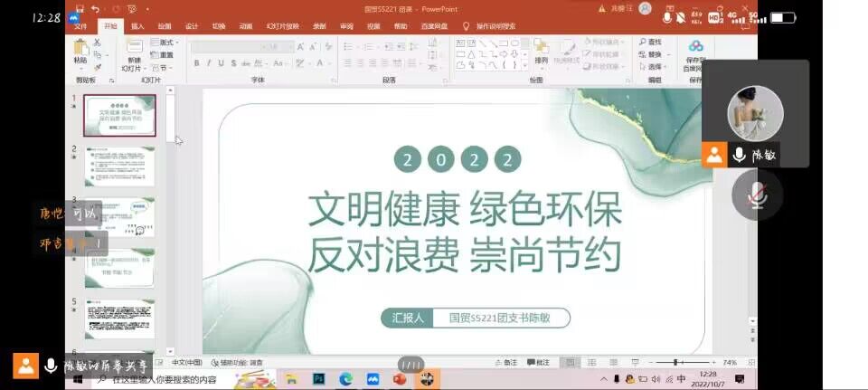Screen dimensions: 868x390
Task: Expand the slide Layout (版式) dropdown
Action: 165,43
